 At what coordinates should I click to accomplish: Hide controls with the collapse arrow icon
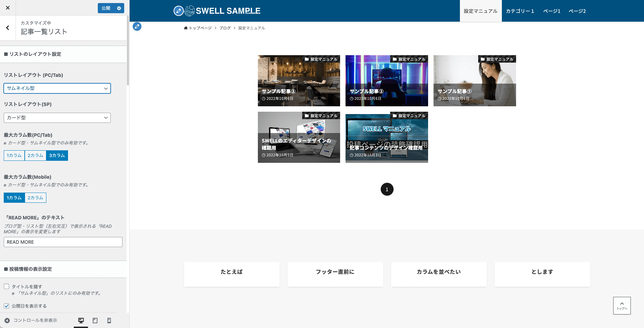point(6,320)
